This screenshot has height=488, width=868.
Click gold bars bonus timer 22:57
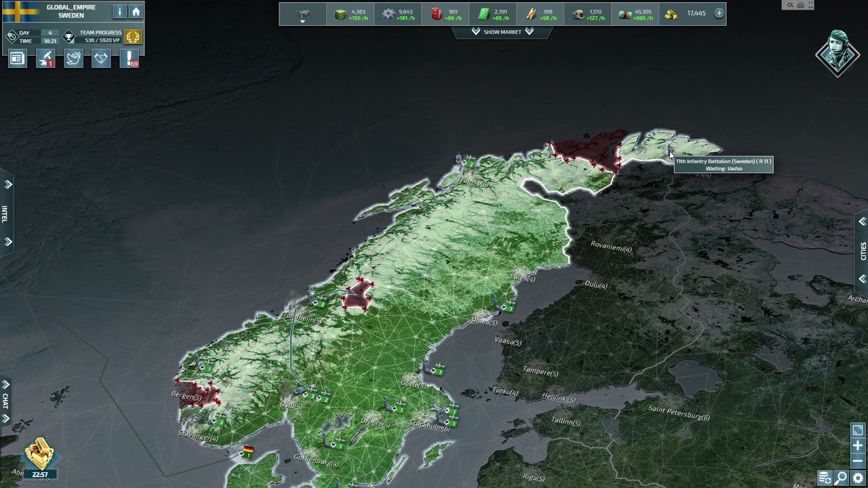39,457
